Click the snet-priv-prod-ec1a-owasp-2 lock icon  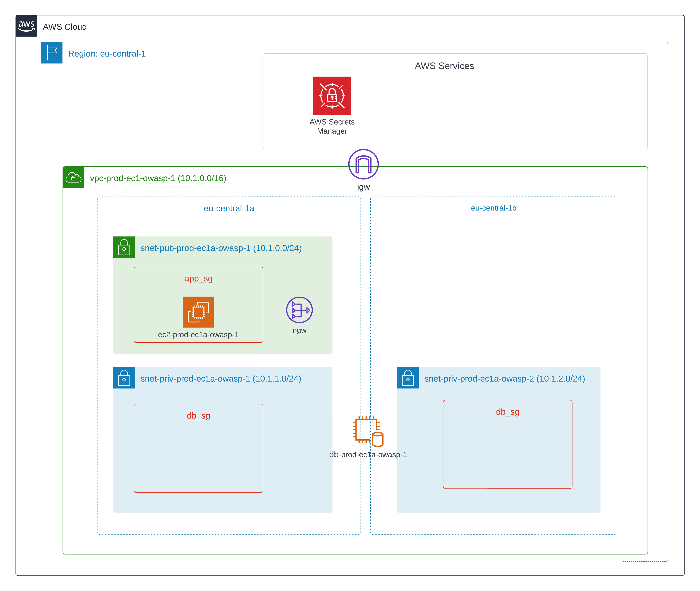(x=408, y=378)
